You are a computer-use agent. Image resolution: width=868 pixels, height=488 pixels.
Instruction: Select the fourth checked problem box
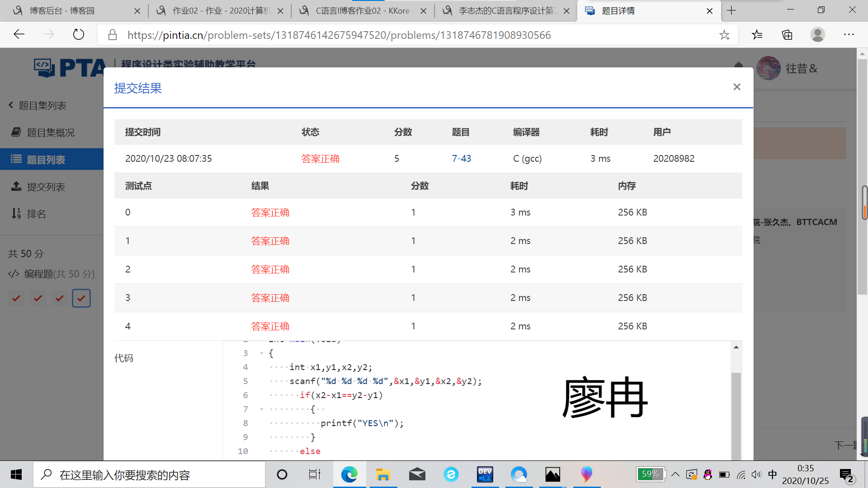(x=81, y=298)
